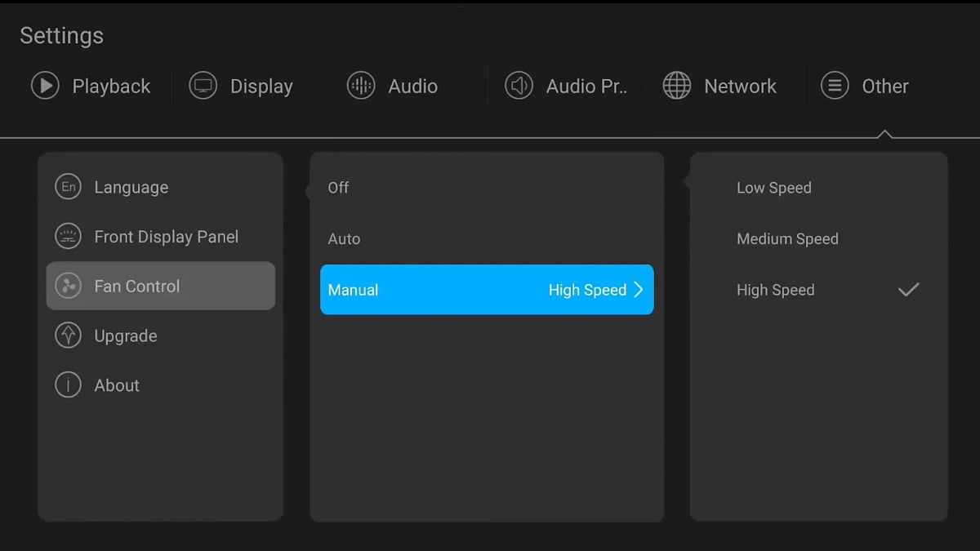
Task: Click the About info icon
Action: 68,385
